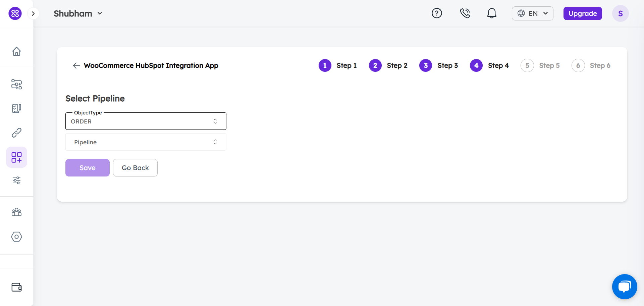This screenshot has height=306, width=644.
Task: Click the purple app logo icon
Action: point(15,13)
